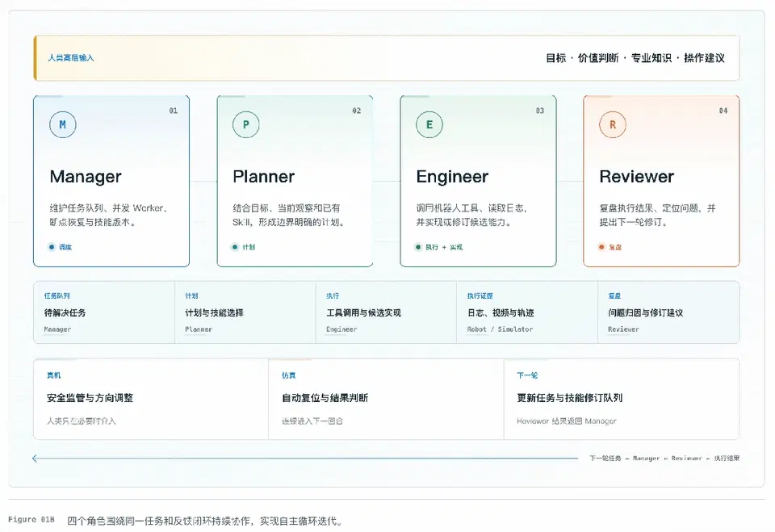Click the 调度 tag on Manager card
The height and width of the screenshot is (532, 775).
click(x=65, y=247)
